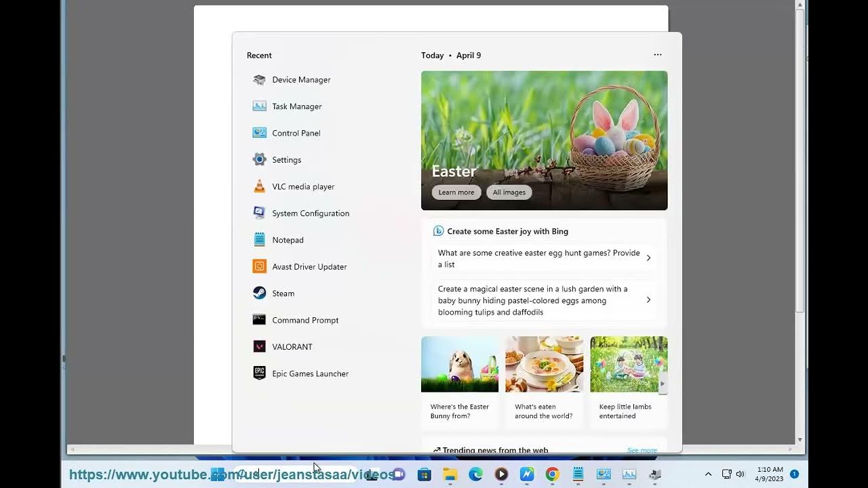Open the notification center badge
The height and width of the screenshot is (488, 868).
tap(794, 474)
